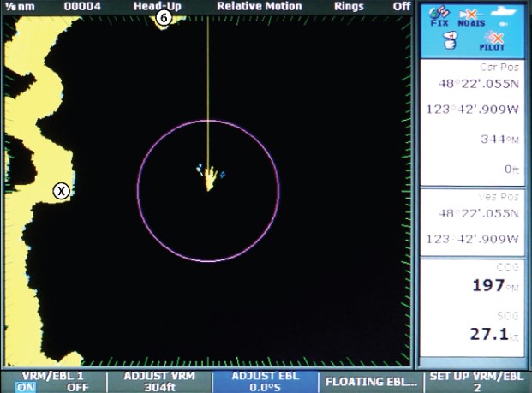Image resolution: width=532 pixels, height=393 pixels.
Task: Open the FLOATING EBL... submenu
Action: pos(370,381)
